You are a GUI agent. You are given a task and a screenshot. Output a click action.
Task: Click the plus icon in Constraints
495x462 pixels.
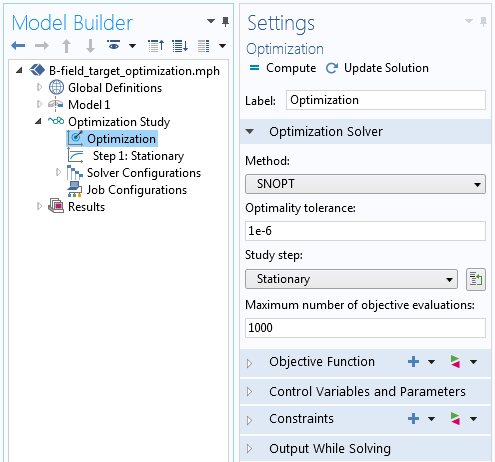(x=413, y=419)
